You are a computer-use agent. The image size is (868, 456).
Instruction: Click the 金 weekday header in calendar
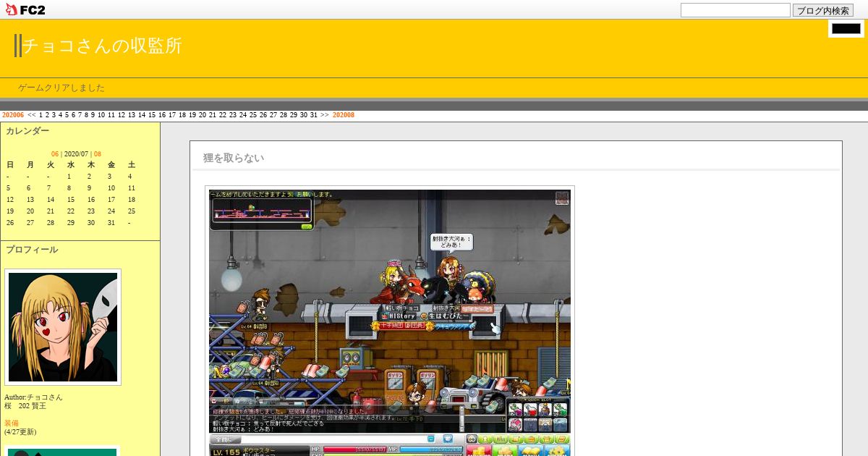[111, 165]
